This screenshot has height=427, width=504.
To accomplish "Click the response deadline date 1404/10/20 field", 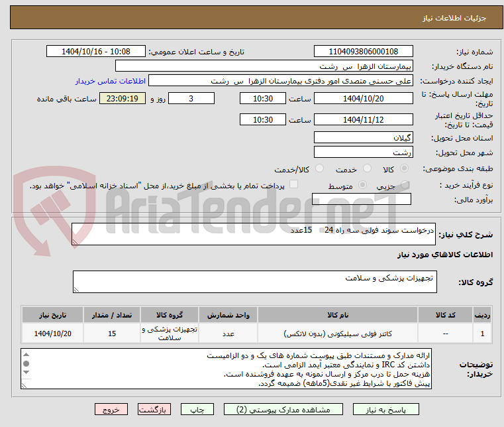I will click(363, 98).
